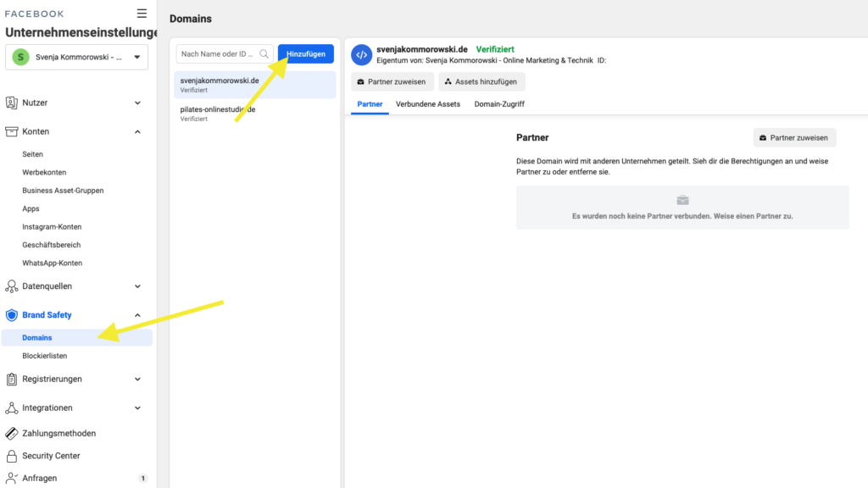
Task: Open Zahlungsmethoden in the sidebar
Action: coord(59,433)
